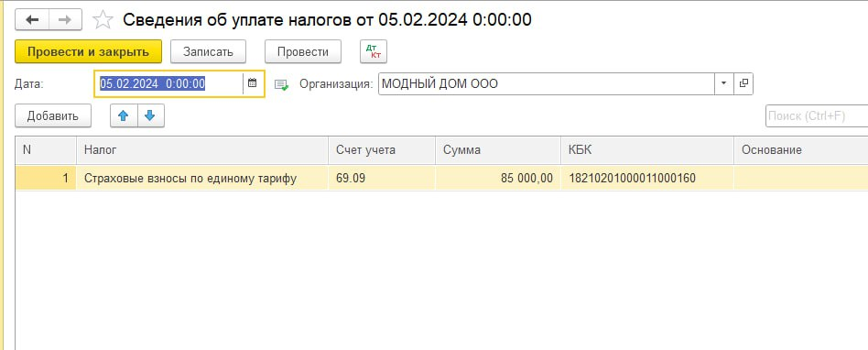This screenshot has height=350, width=868.
Task: Show Дт/Кт postings of the document
Action: (x=374, y=51)
